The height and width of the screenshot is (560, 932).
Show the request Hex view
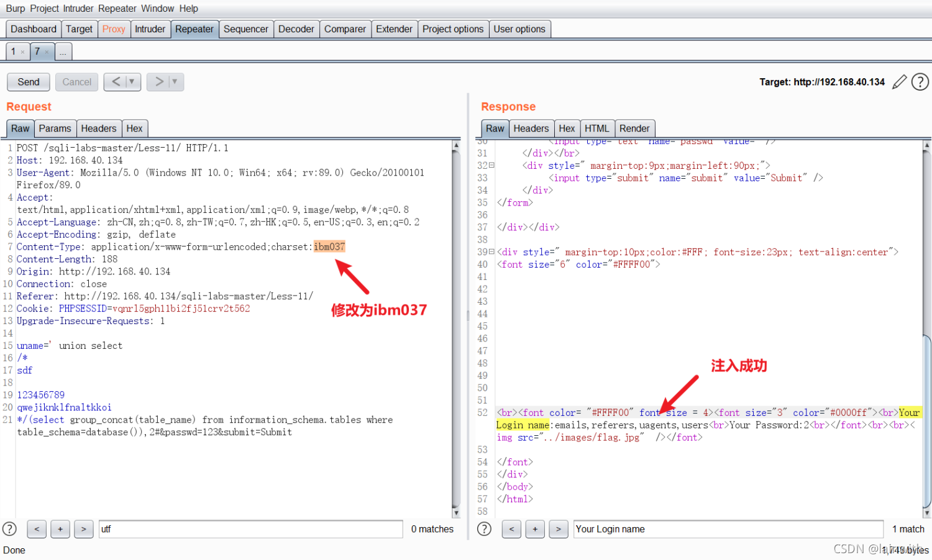pos(135,129)
